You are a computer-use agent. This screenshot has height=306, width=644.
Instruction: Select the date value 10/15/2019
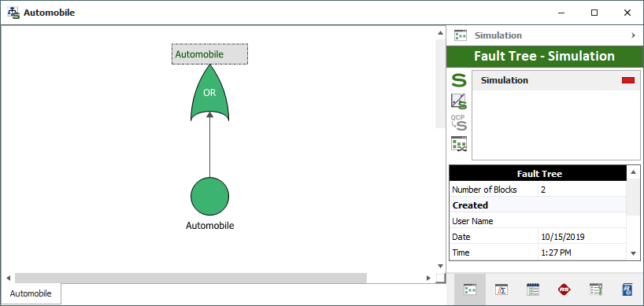(x=582, y=237)
